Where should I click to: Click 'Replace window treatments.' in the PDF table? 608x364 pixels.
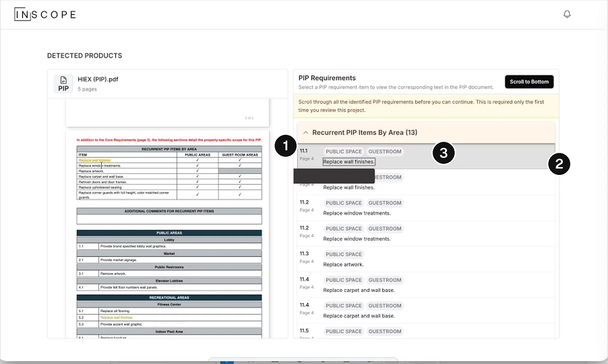(100, 166)
